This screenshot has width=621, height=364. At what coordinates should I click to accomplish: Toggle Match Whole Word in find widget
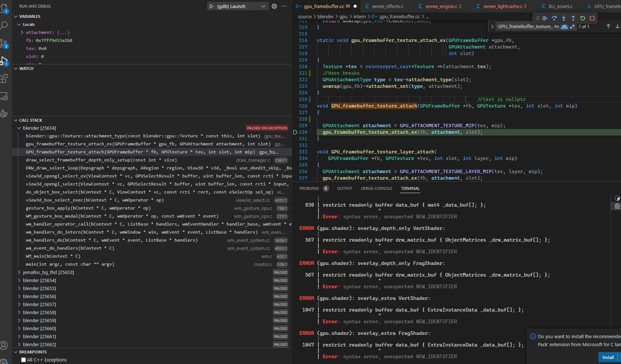(x=564, y=27)
